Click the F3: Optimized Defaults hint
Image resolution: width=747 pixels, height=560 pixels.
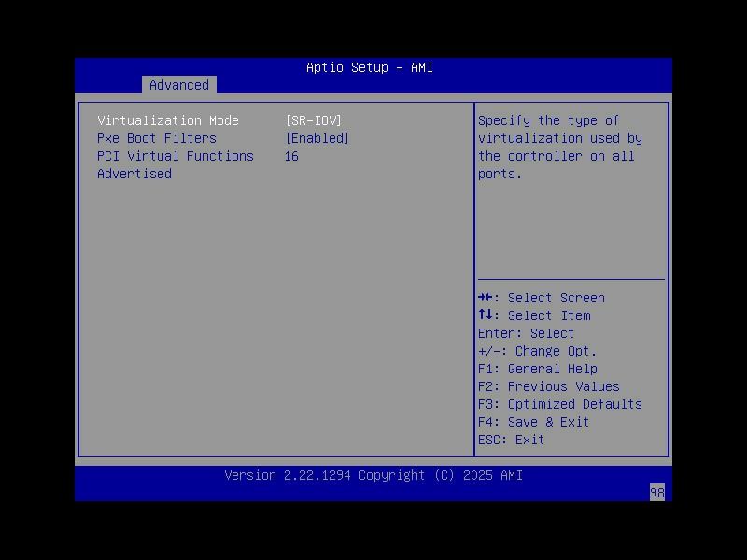click(x=560, y=404)
